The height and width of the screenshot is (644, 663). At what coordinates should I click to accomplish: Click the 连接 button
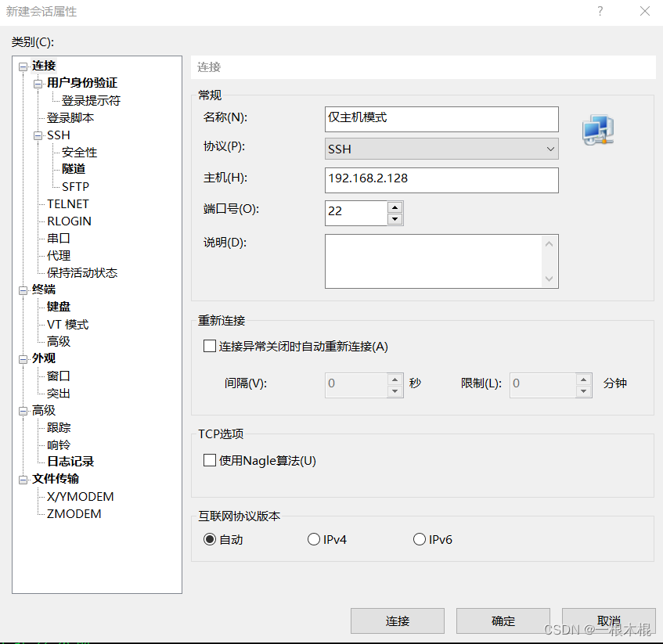(398, 621)
